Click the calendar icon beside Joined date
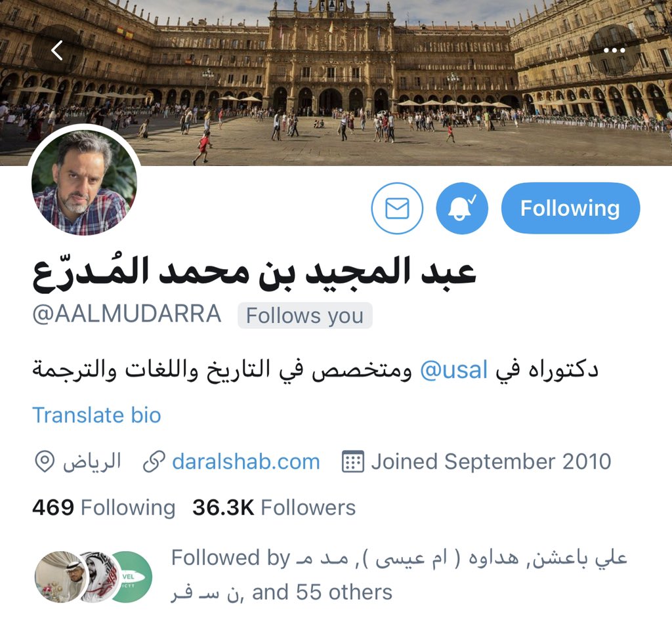The image size is (672, 626). (x=352, y=461)
